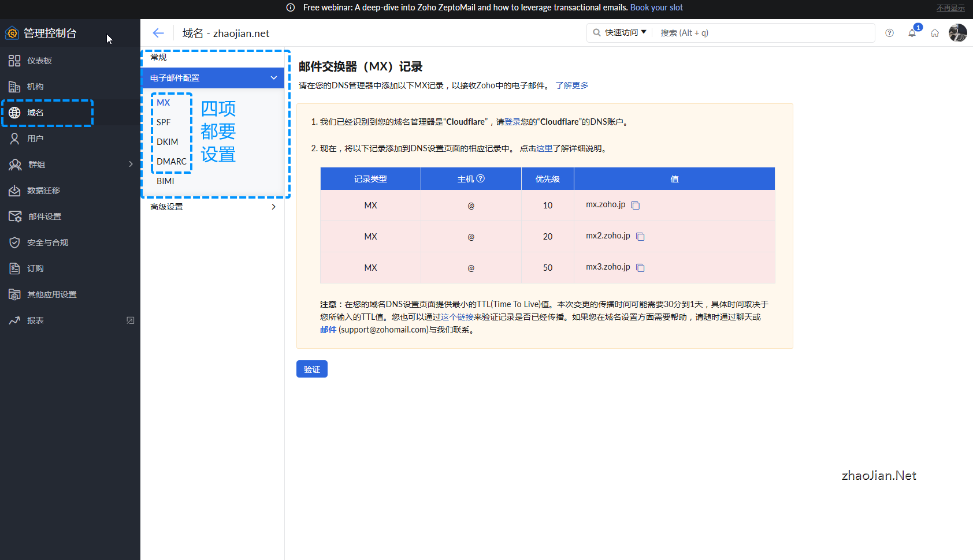The image size is (973, 560).
Task: Select the 群组 groups icon
Action: click(15, 164)
